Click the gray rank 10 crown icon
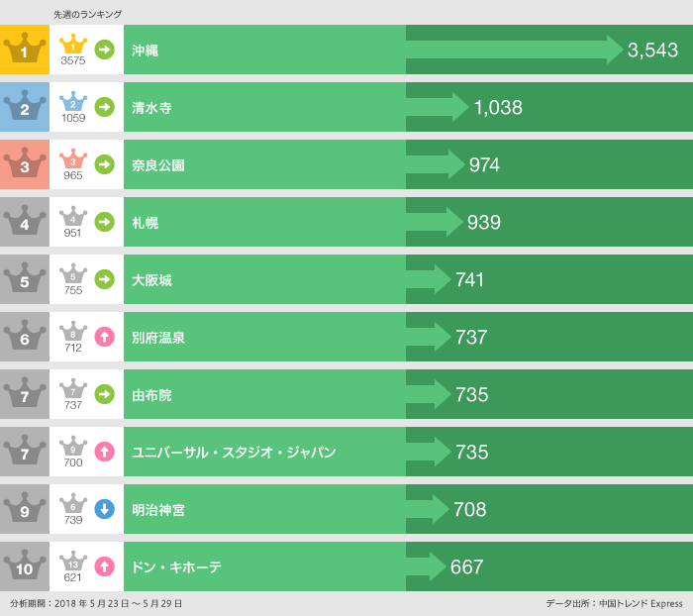 click(x=24, y=566)
